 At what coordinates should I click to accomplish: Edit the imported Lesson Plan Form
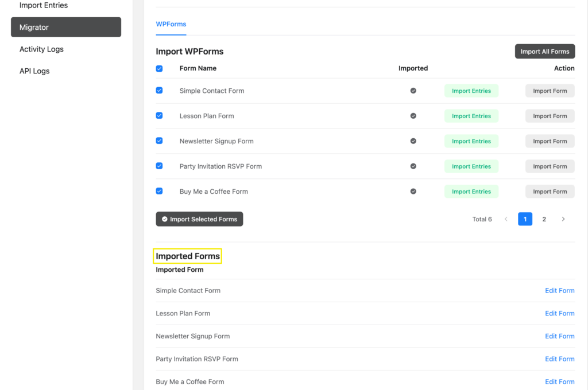pyautogui.click(x=559, y=313)
